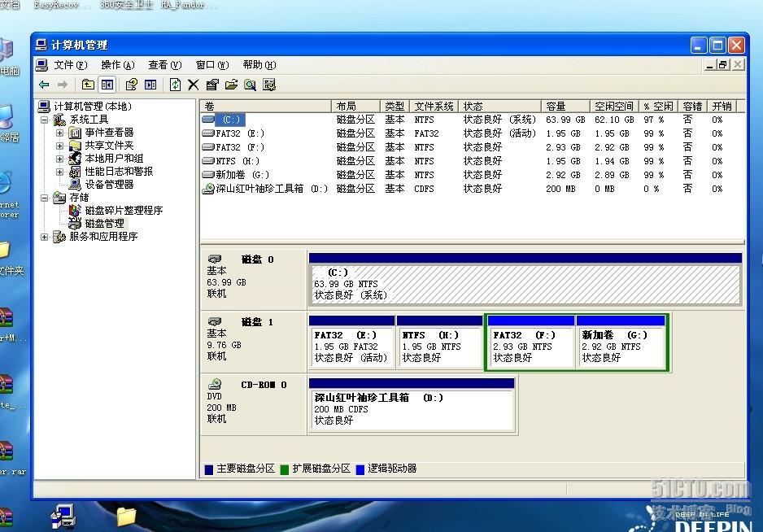Click the magnifier Find toolbar icon
This screenshot has width=763, height=532.
(x=250, y=85)
